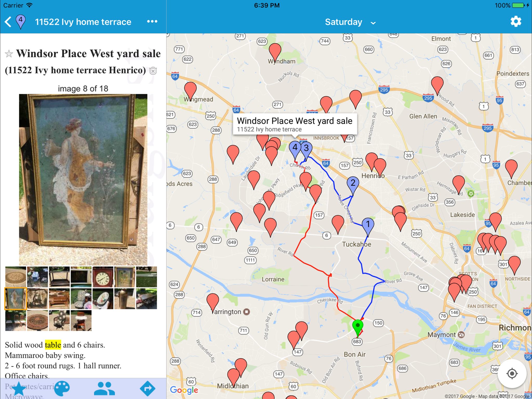
Task: Tap the Maymont point-of-interest icon
Action: (x=461, y=335)
